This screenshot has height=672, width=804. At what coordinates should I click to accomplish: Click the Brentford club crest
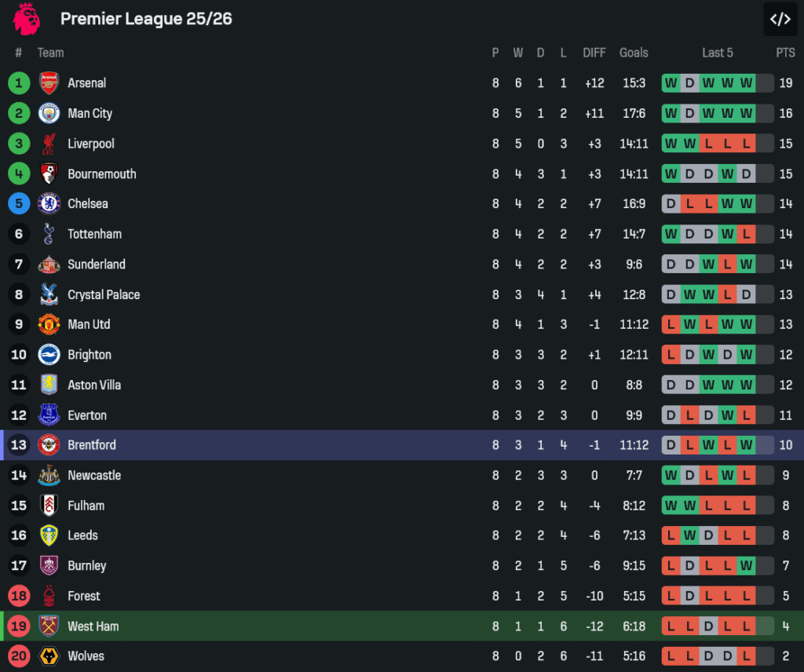(49, 445)
